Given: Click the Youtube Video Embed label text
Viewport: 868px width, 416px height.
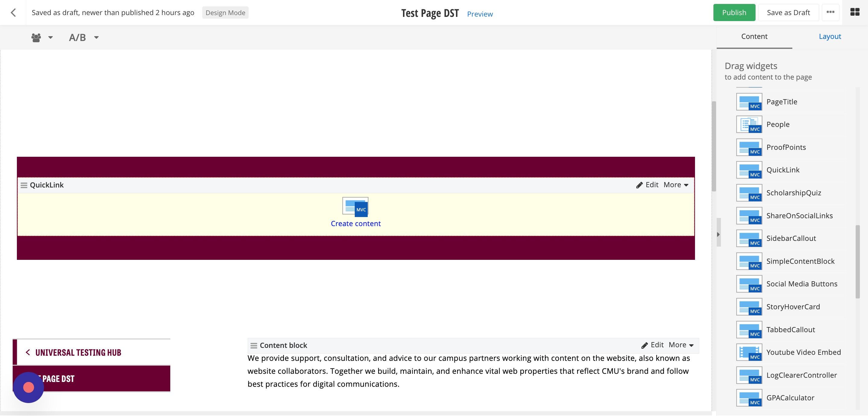Looking at the screenshot, I should 804,352.
